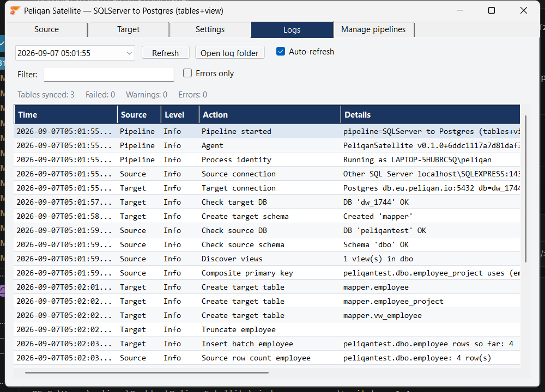Screen dimensions: 545x392
Task: Select the 'Agent' action log row
Action: click(267, 145)
